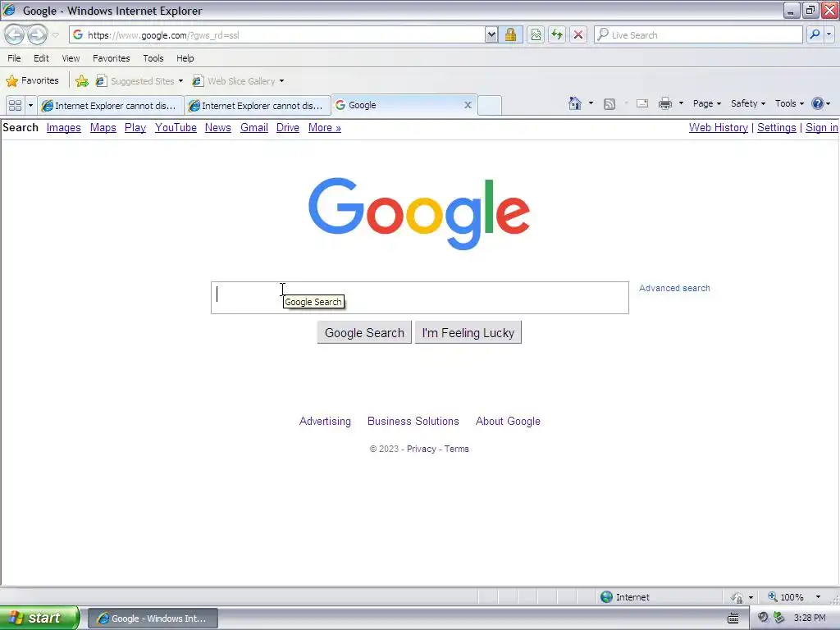The image size is (840, 630).
Task: Open the tab list dropdown arrow
Action: click(30, 105)
